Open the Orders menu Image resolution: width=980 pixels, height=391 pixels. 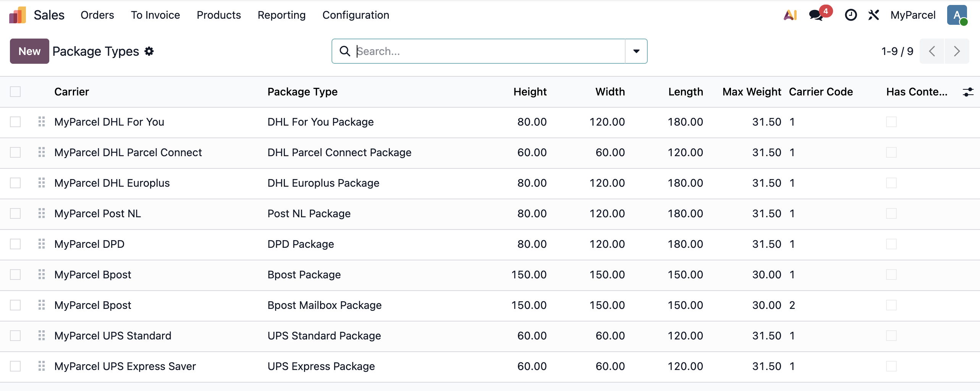[x=97, y=15]
